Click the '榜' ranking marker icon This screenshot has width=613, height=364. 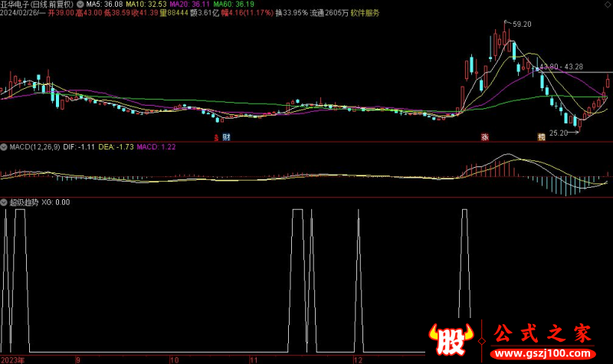(542, 137)
